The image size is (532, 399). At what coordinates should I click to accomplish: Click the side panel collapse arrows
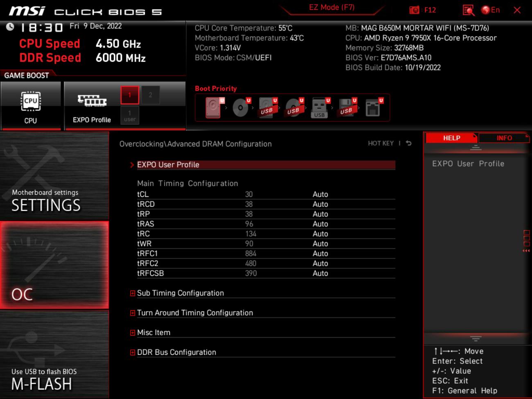(x=526, y=251)
